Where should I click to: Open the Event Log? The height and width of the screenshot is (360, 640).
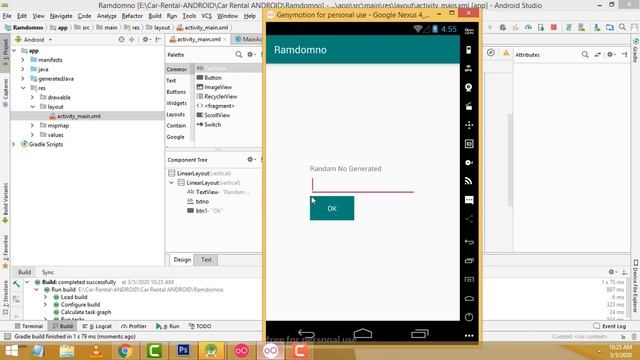[610, 326]
